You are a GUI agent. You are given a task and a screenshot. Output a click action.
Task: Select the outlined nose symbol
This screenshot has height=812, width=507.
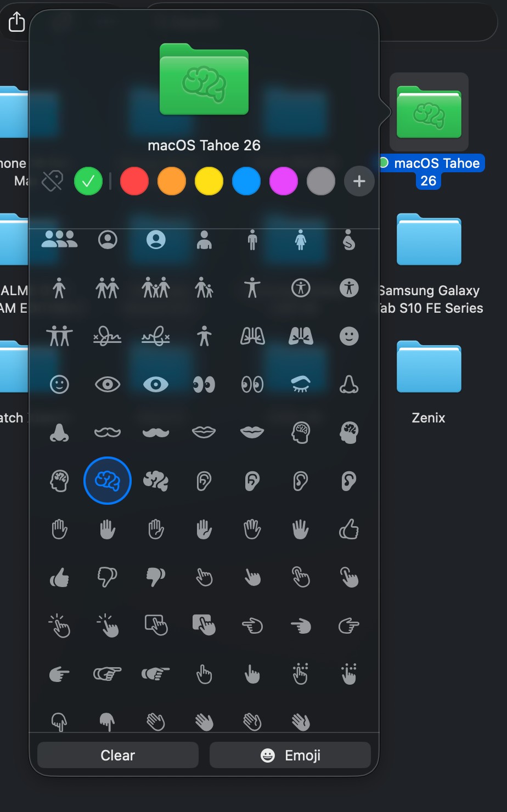(x=349, y=384)
